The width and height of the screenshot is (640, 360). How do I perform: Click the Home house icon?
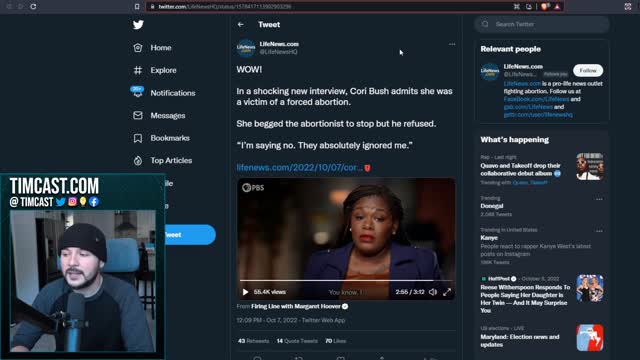(138, 48)
